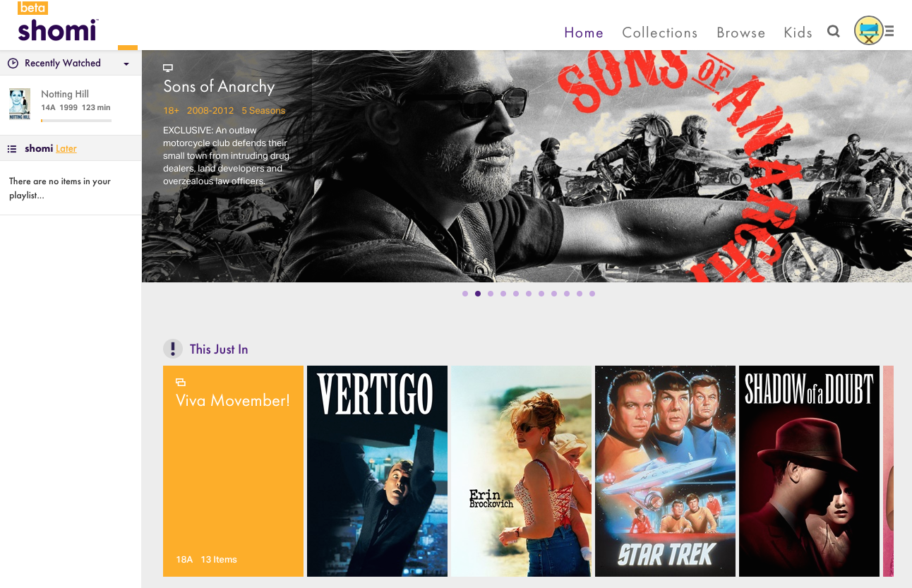Click the search magnifier icon

tap(834, 32)
